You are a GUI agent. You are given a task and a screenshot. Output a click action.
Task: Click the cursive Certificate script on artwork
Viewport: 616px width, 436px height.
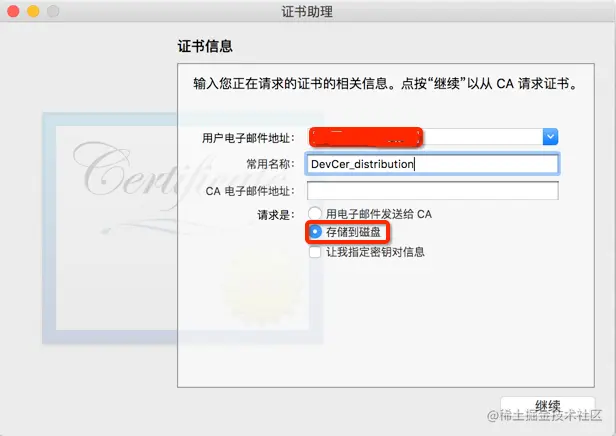(151, 173)
